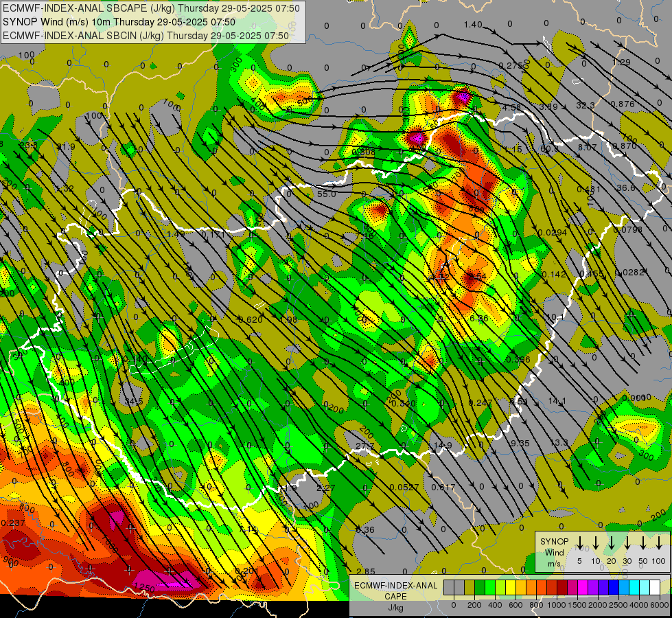Click the 1250 contour label at bottom

(144, 588)
